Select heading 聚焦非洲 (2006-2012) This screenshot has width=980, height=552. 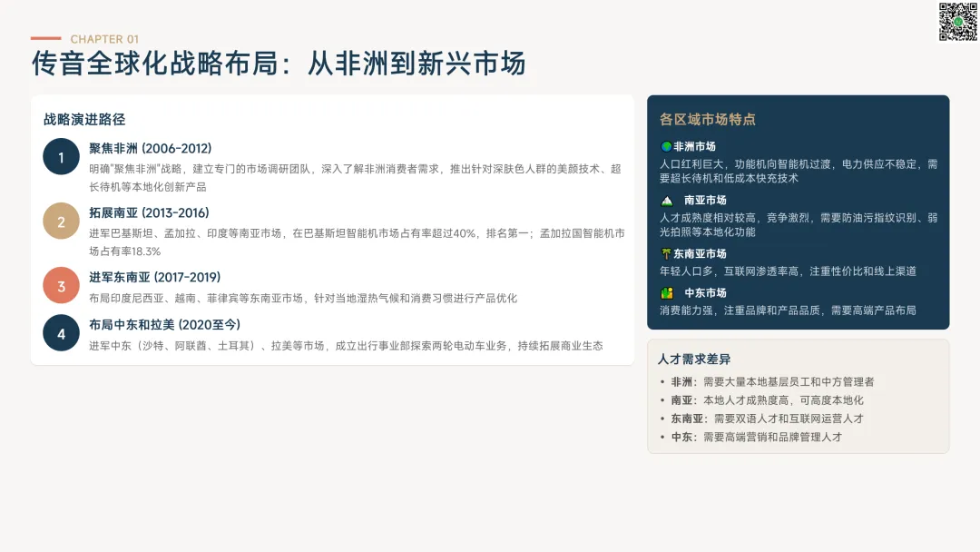150,149
